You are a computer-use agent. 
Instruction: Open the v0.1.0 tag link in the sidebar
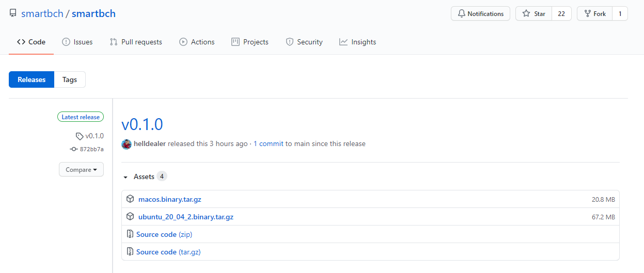(x=89, y=136)
